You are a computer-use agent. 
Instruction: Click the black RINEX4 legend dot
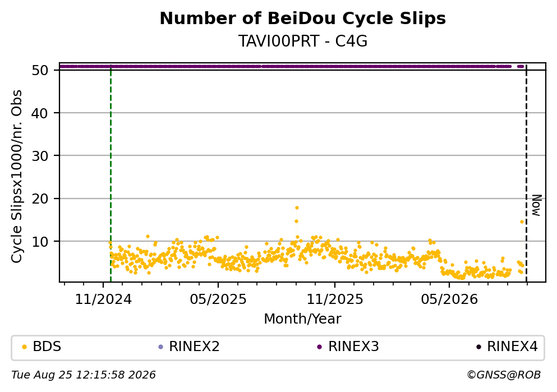[x=478, y=347]
